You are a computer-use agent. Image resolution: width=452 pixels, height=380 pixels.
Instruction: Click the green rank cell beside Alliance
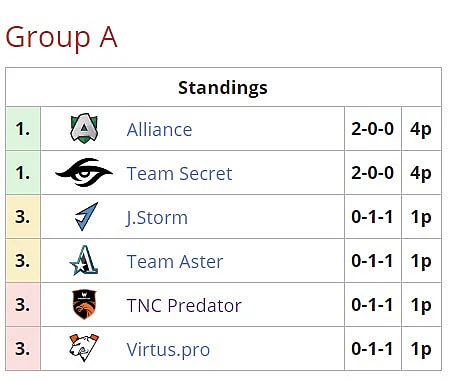pyautogui.click(x=23, y=129)
